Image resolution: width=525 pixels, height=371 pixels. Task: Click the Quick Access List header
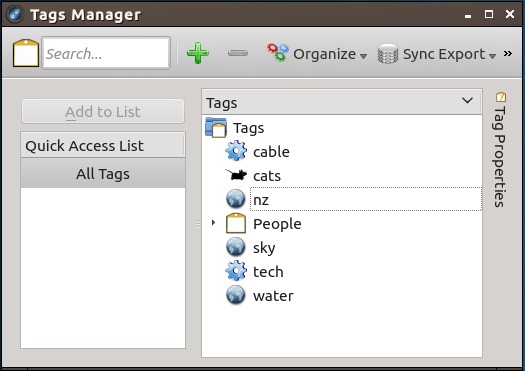[x=103, y=145]
